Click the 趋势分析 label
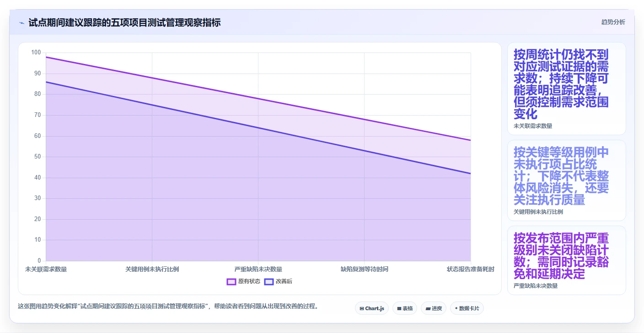This screenshot has height=333, width=644. pyautogui.click(x=613, y=22)
